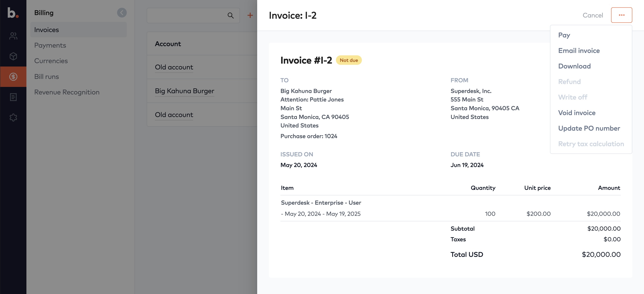644x294 pixels.
Task: Go to Payments section
Action: 50,45
